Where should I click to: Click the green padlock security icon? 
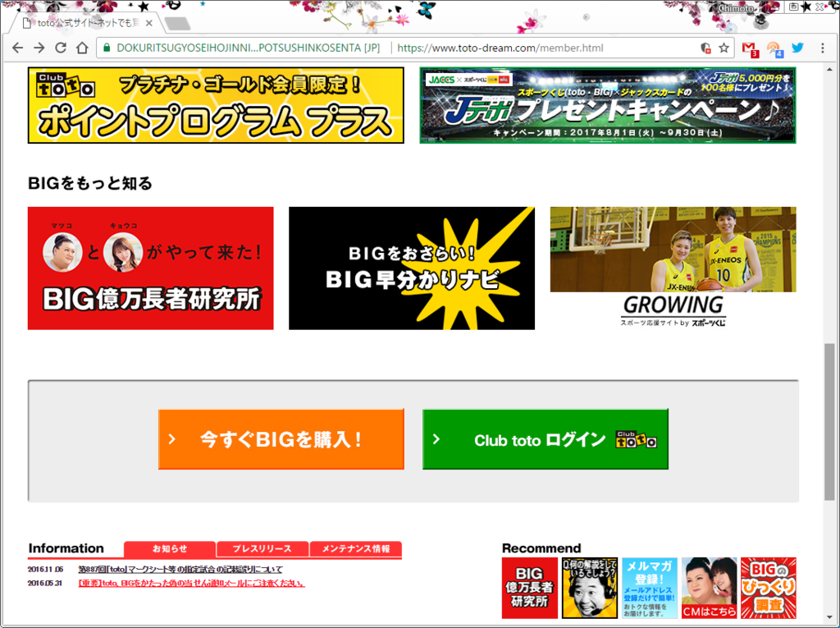click(x=107, y=48)
